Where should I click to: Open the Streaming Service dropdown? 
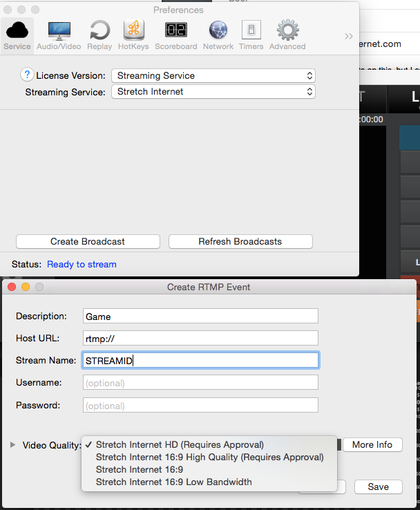coord(213,91)
